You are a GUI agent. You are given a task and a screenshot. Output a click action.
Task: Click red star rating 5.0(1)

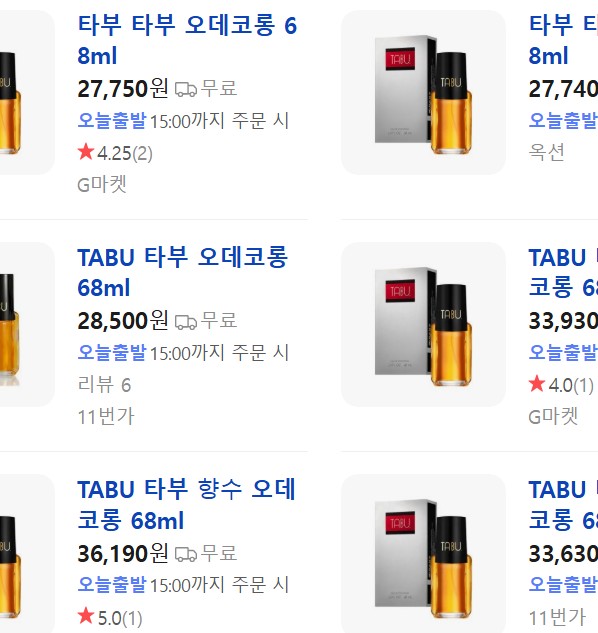[x=110, y=618]
